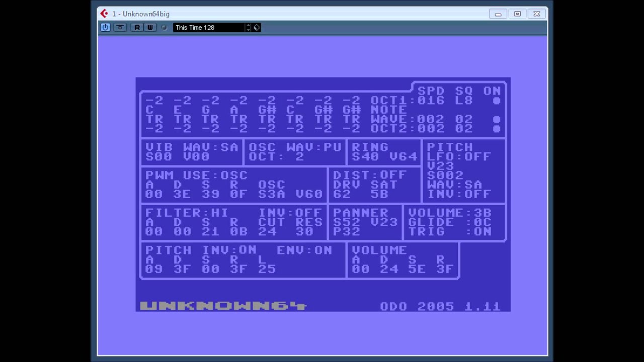This screenshot has height=362, width=644.
Task: Toggle ENV:ON in pitch envelope section
Action: (304, 250)
